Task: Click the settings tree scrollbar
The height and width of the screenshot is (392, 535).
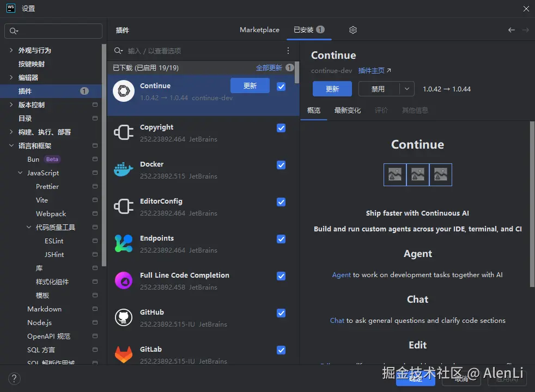Action: 104,155
